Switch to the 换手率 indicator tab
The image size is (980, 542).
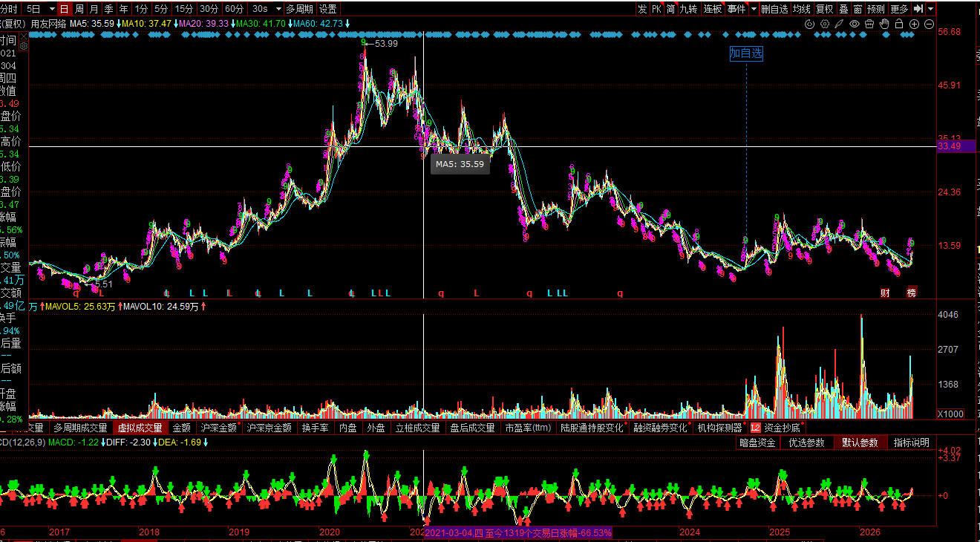click(316, 428)
